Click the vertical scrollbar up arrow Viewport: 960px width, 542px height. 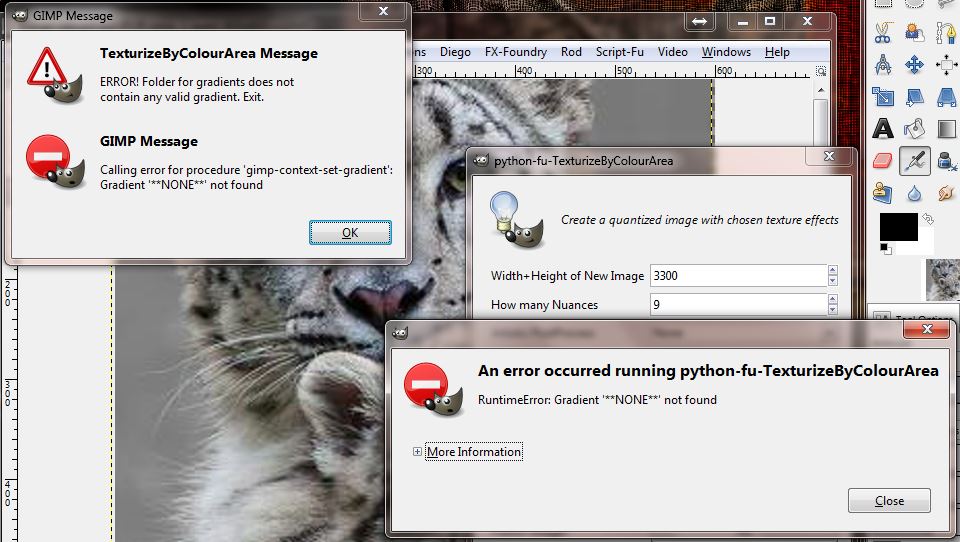[x=821, y=90]
